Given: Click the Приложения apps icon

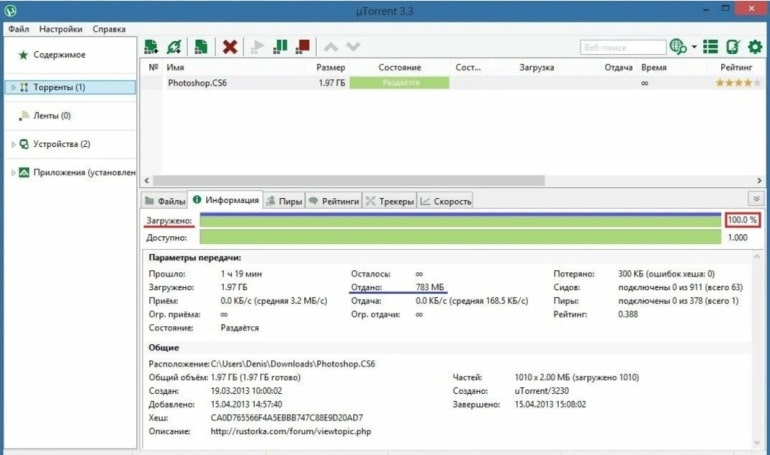Looking at the screenshot, I should tap(24, 172).
